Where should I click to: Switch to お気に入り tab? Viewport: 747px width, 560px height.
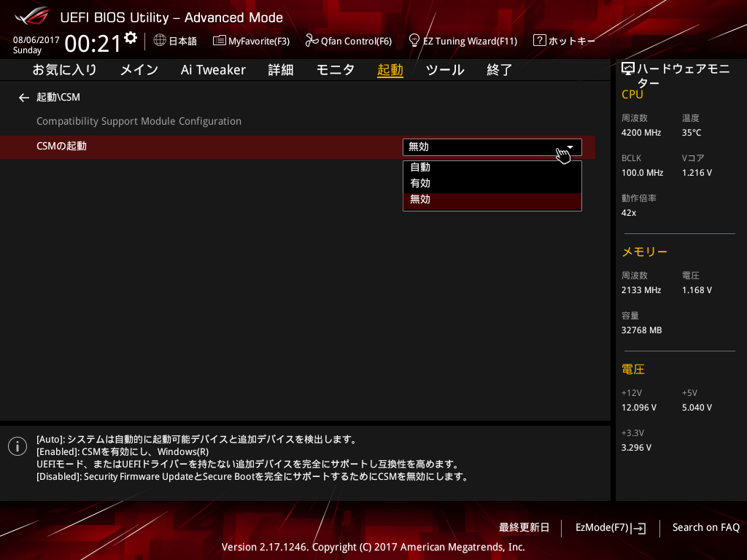64,70
